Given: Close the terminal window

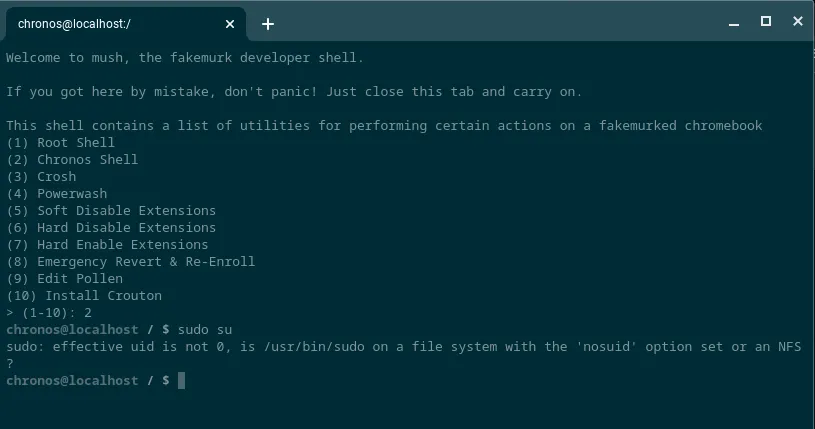Looking at the screenshot, I should [x=798, y=21].
